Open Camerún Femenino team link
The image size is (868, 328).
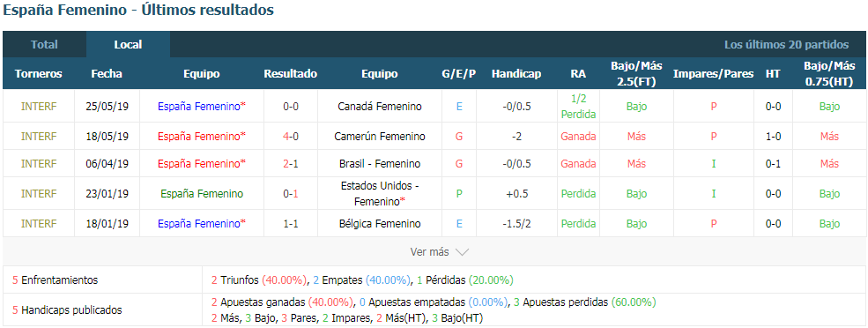coord(380,137)
